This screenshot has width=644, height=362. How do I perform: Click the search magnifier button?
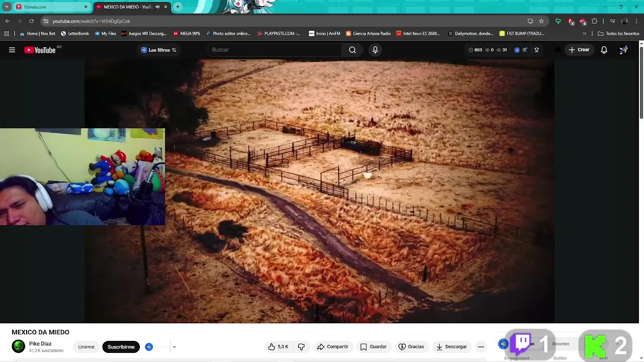point(352,50)
